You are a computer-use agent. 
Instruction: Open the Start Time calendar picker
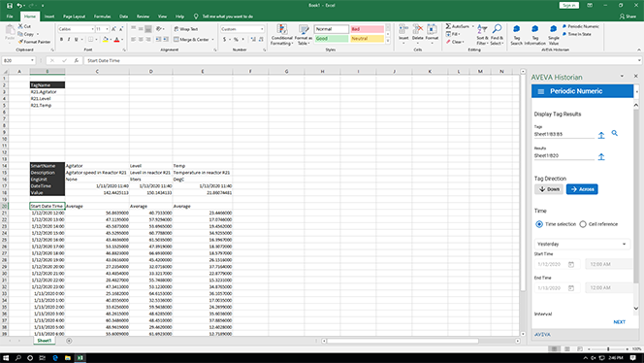pyautogui.click(x=571, y=264)
